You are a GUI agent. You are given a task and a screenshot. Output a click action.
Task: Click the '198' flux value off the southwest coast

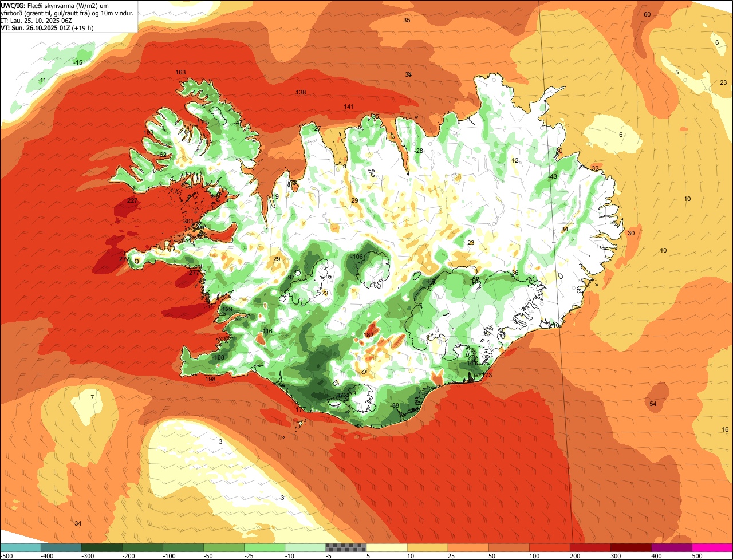point(210,379)
